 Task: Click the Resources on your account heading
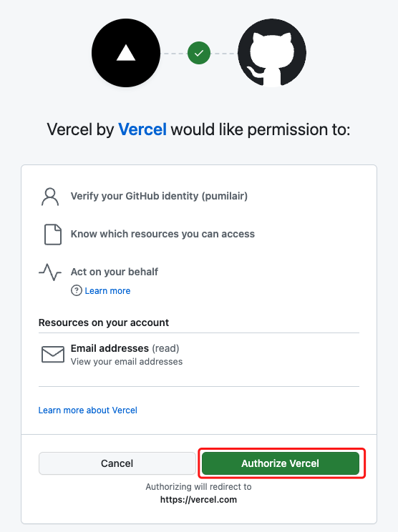pos(104,322)
